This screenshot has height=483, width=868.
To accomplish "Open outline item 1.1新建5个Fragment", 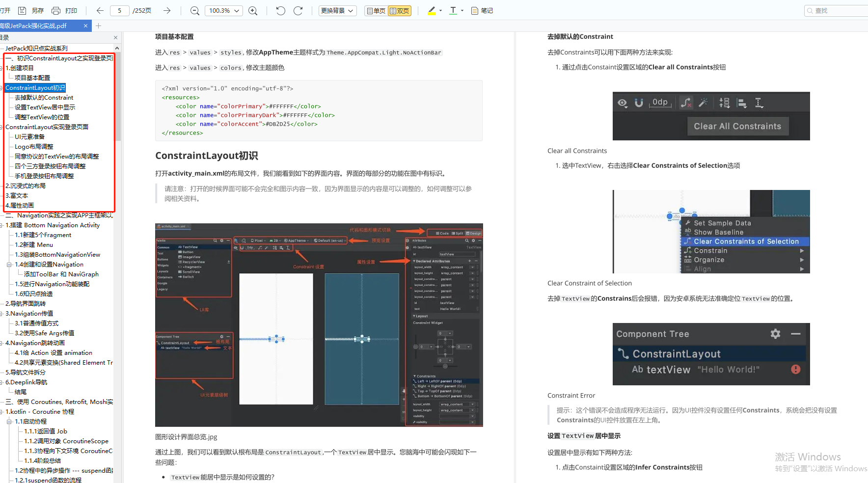I will point(43,235).
